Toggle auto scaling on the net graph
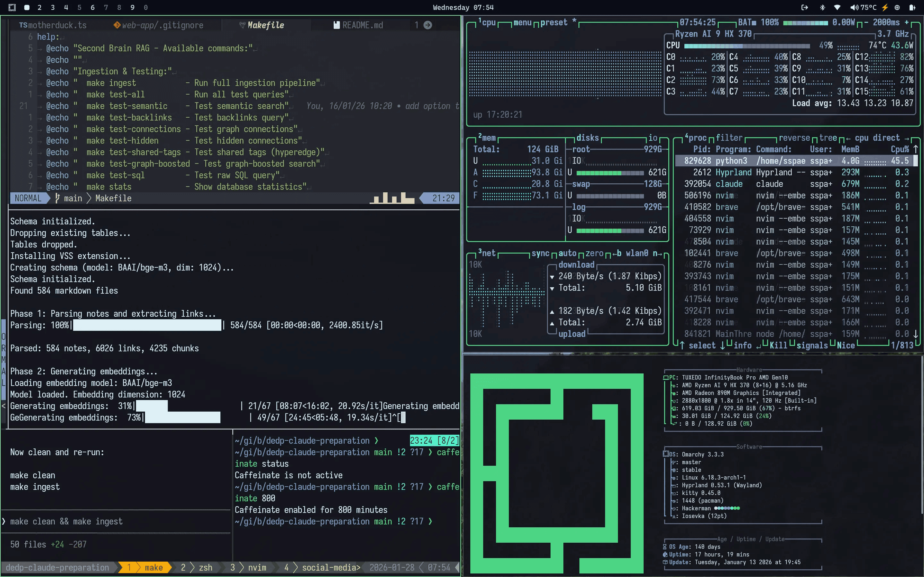Viewport: 924px width, 577px height. pos(568,253)
